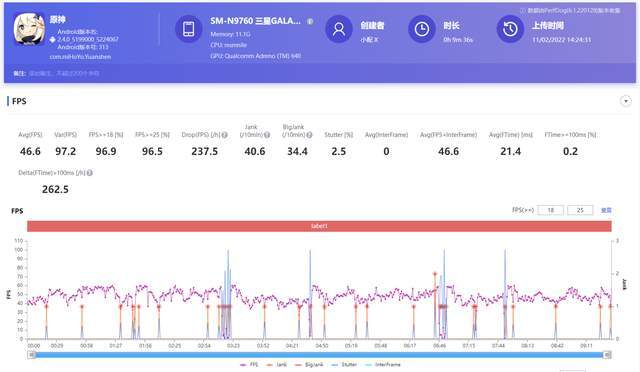
Task: Click the Var(FPS) value 97.2
Action: pyautogui.click(x=65, y=151)
